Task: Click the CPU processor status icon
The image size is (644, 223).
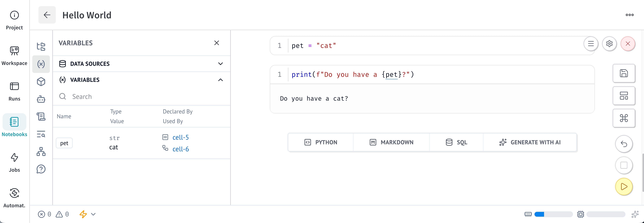Action: 580,214
